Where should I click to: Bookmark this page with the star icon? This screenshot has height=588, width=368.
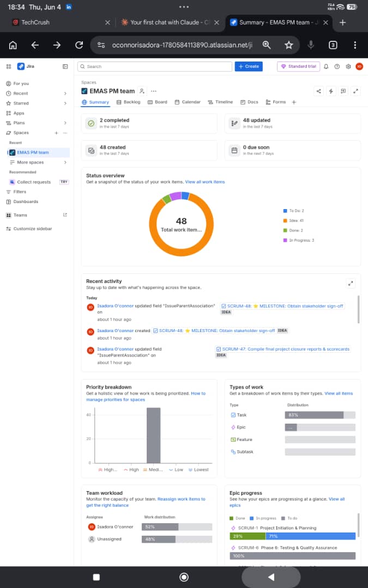pyautogui.click(x=288, y=45)
